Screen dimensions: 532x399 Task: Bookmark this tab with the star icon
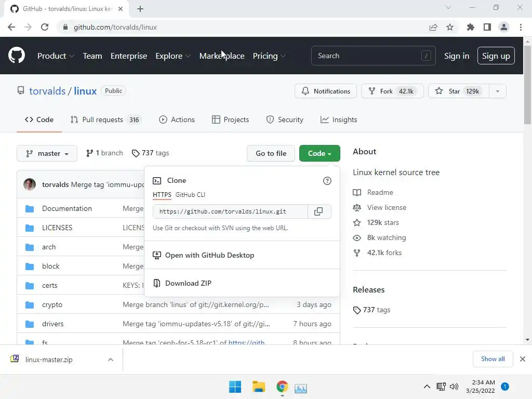[450, 27]
